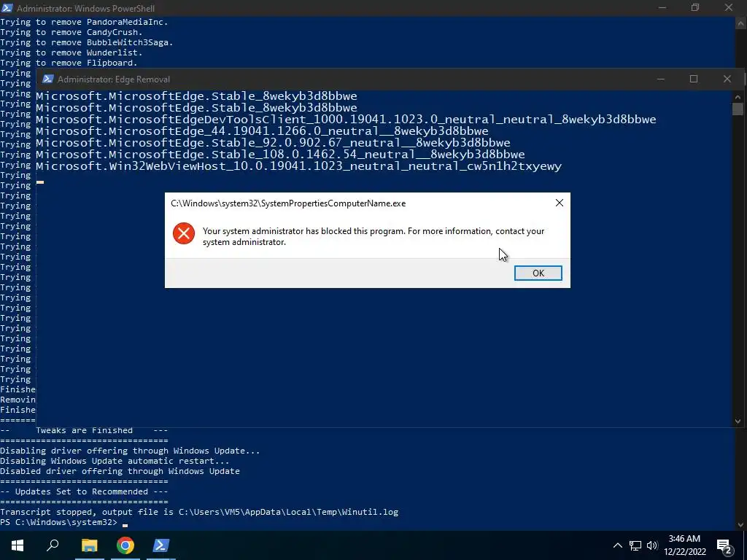
Task: Click the Edge Stable_108.0.1462.54 package line
Action: [280, 155]
